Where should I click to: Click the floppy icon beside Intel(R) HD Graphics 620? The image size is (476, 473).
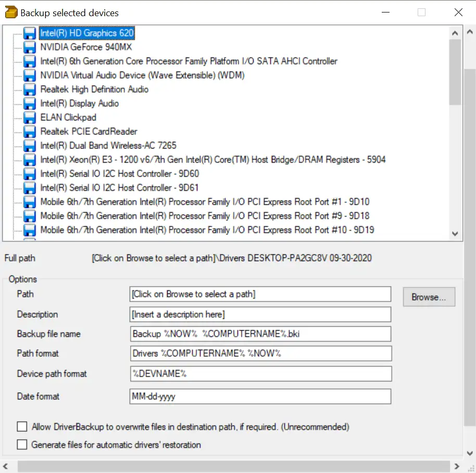point(30,33)
